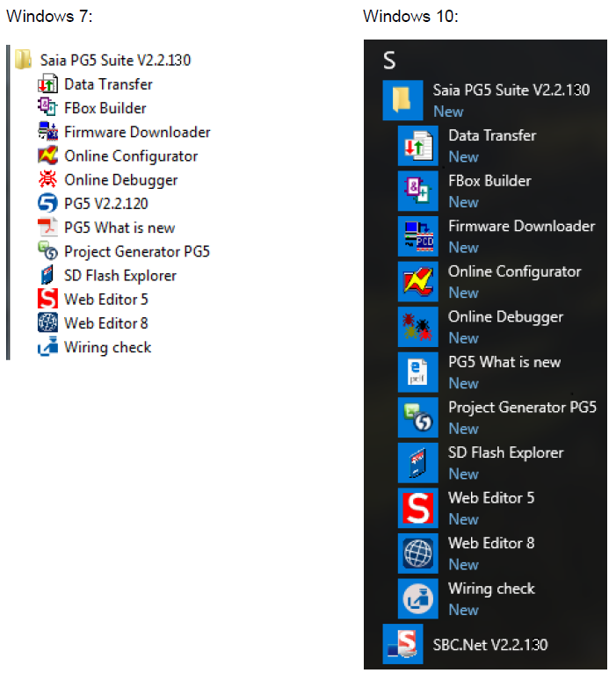
Task: Click Web Editor 8 label, Windows 10
Action: click(491, 543)
